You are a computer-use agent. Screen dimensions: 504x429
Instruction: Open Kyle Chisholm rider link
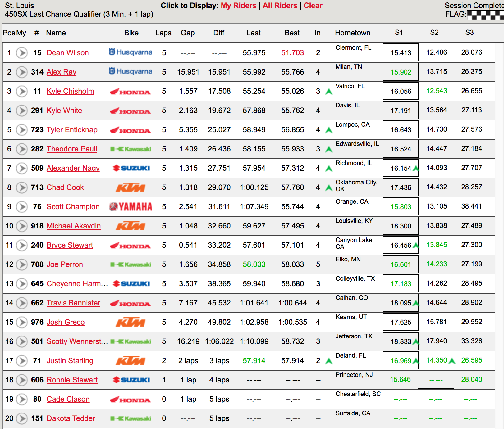click(70, 91)
